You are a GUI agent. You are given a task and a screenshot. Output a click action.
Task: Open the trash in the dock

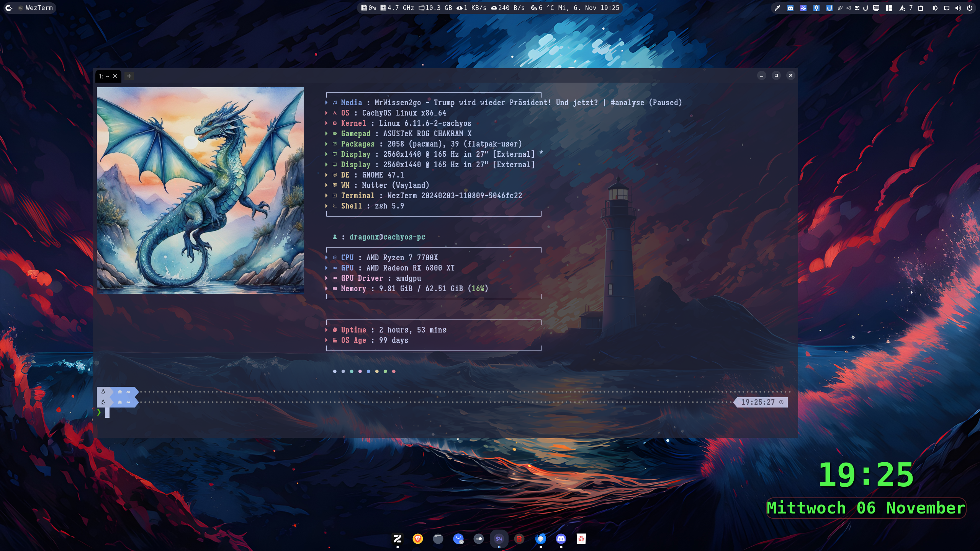pos(581,539)
